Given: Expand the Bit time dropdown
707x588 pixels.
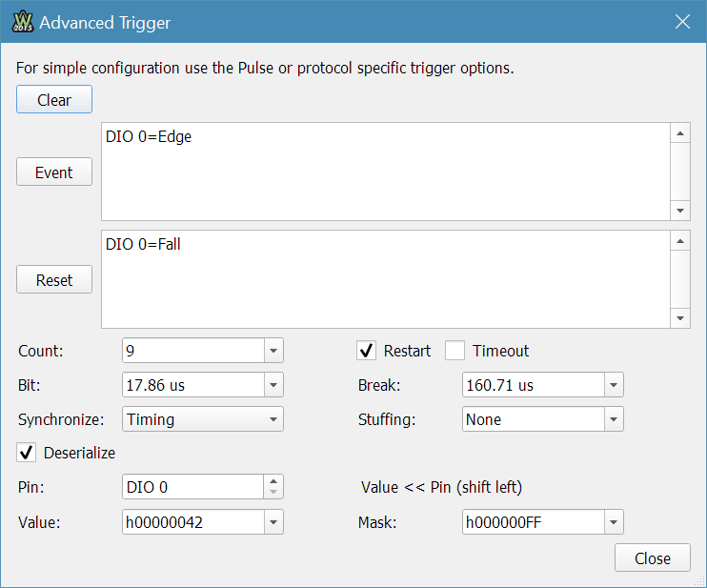Looking at the screenshot, I should tap(273, 385).
